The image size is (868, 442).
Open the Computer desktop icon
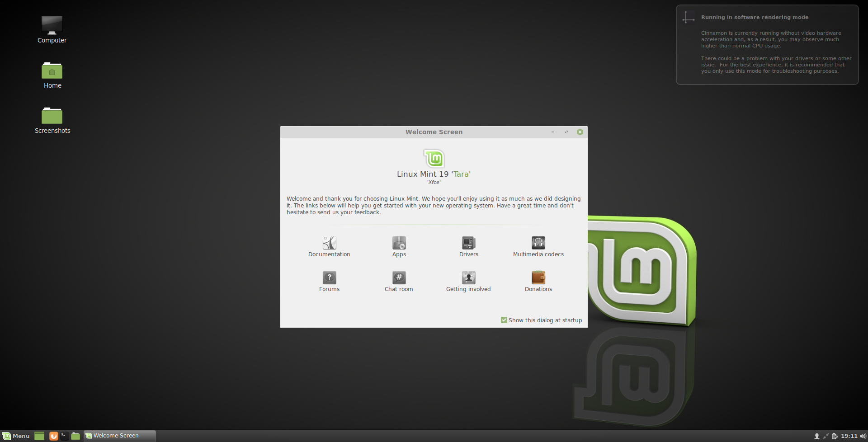point(52,25)
